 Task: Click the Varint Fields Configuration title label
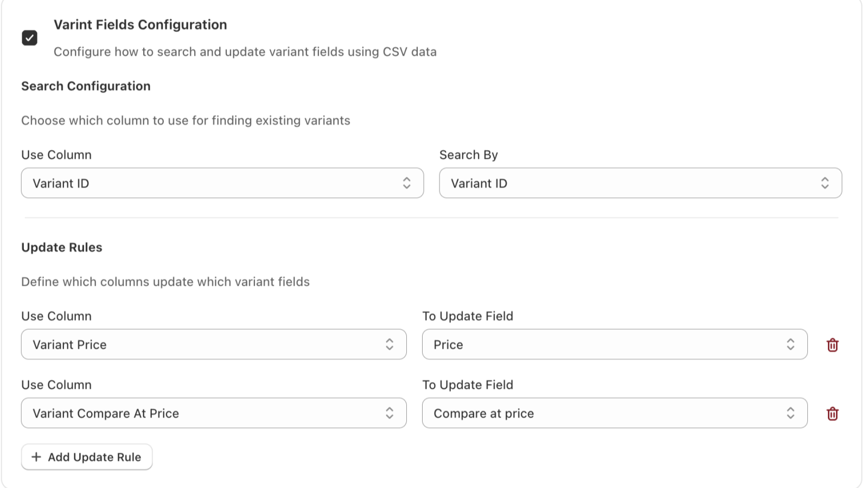point(140,25)
